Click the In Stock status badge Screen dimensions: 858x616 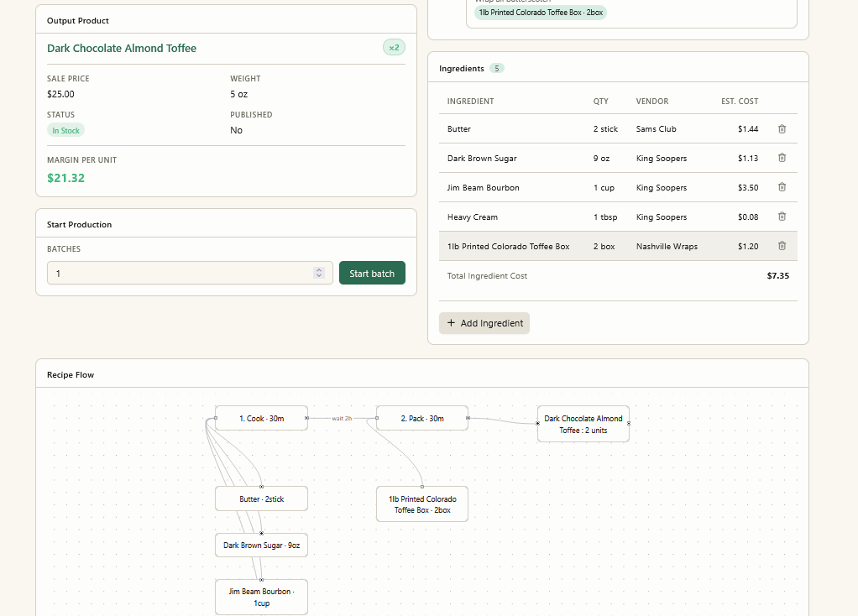coord(65,130)
